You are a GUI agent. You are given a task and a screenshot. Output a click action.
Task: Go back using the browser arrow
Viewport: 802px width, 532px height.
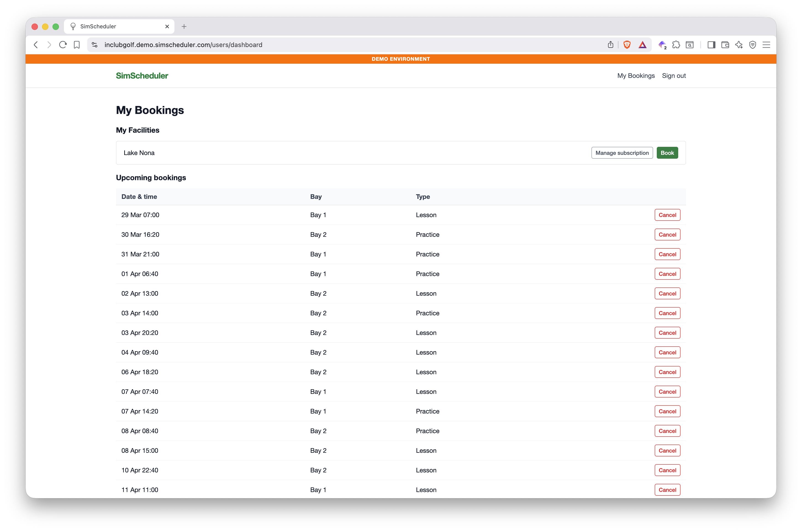[36, 45]
